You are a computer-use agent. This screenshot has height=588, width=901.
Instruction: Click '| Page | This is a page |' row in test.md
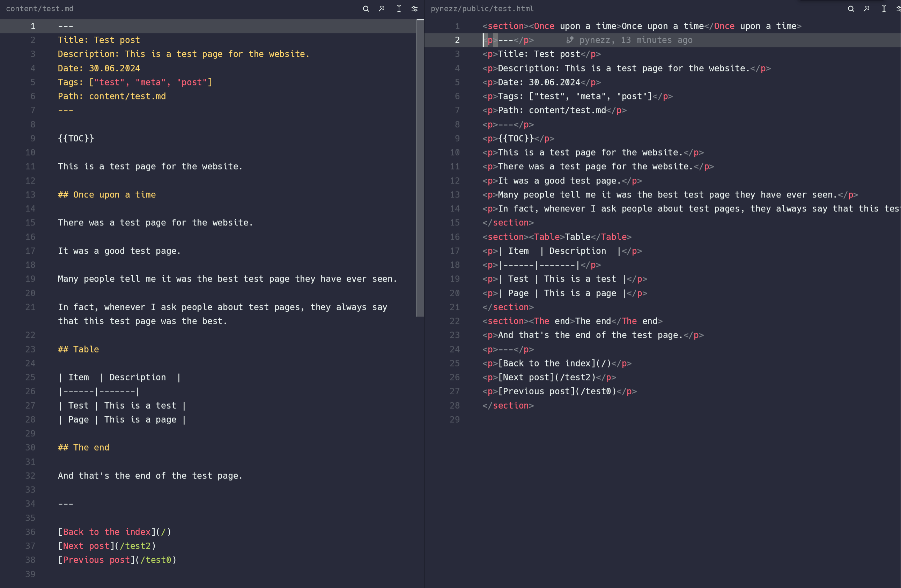tap(122, 419)
